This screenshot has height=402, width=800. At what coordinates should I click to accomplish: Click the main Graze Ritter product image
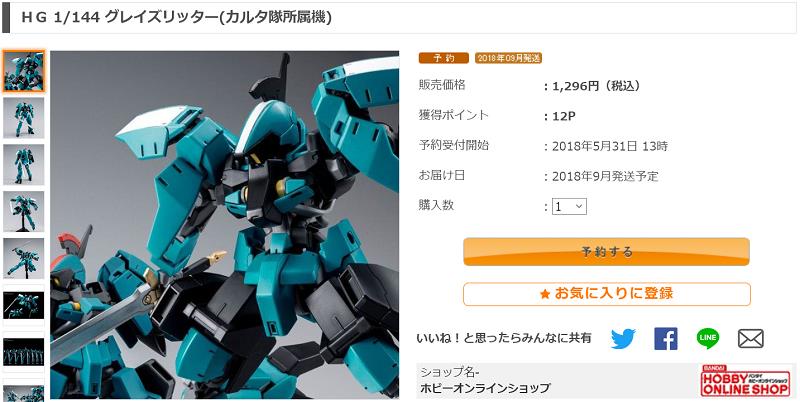click(224, 224)
